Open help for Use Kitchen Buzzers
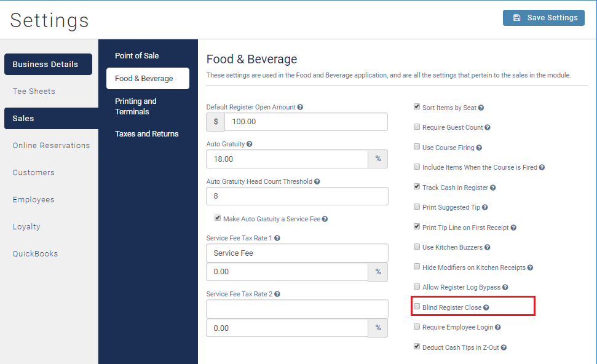The width and height of the screenshot is (597, 364). tap(488, 247)
